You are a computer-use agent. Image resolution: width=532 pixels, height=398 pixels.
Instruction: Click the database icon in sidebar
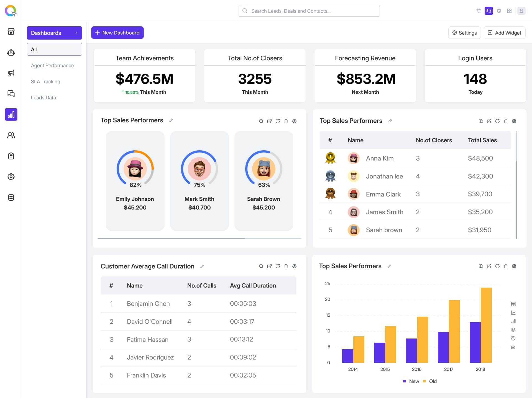pyautogui.click(x=11, y=197)
